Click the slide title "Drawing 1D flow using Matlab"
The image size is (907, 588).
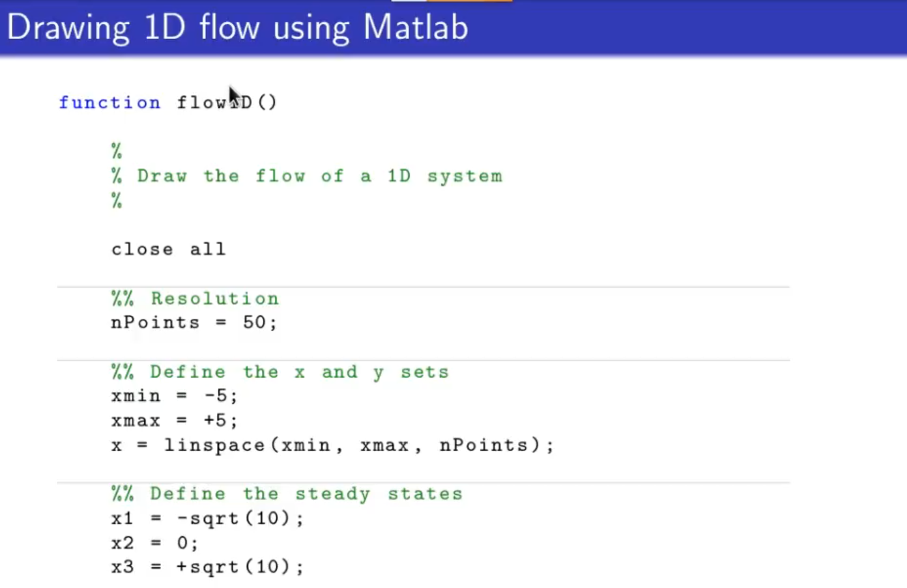[237, 28]
